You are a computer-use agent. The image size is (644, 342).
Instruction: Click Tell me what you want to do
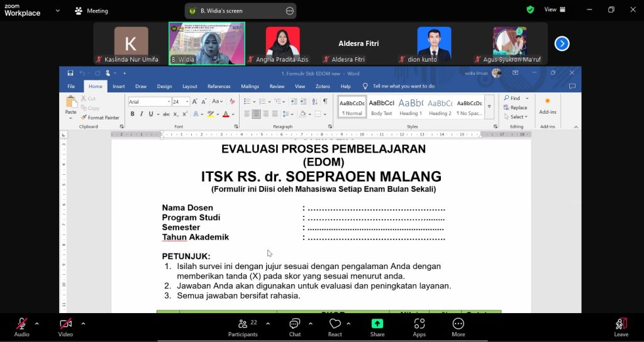(x=403, y=86)
